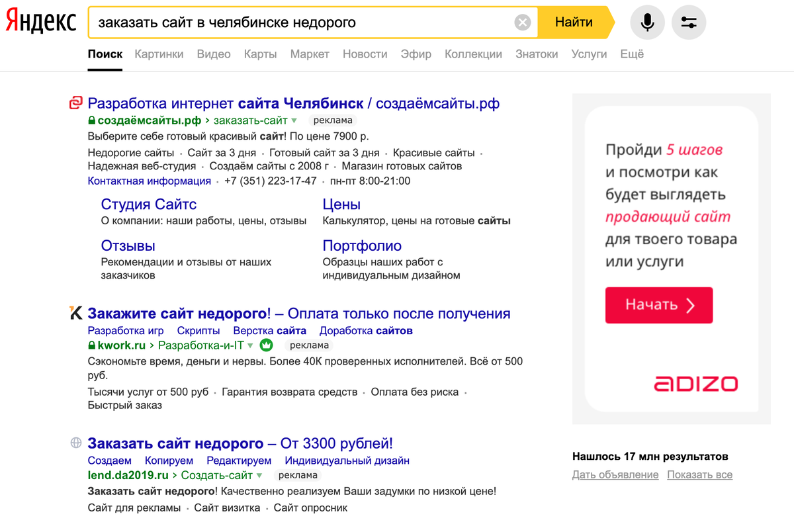Click the Магазин готовых сайтов text
This screenshot has width=794, height=532.
pyautogui.click(x=402, y=166)
